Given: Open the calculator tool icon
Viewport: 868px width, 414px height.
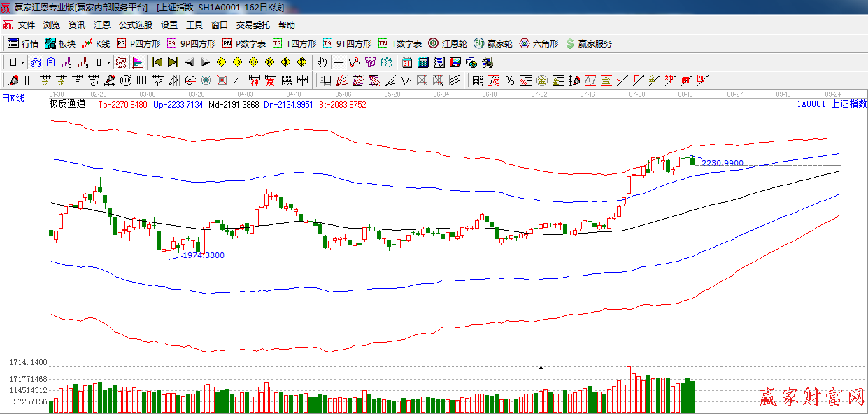Looking at the screenshot, I should pos(422,62).
